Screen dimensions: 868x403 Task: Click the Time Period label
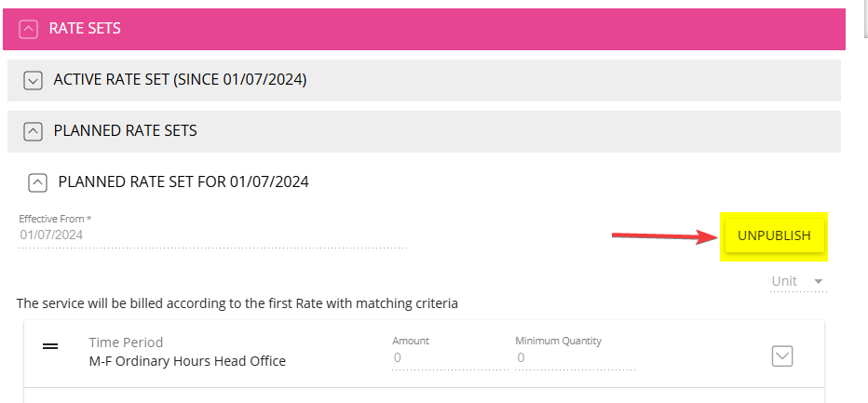click(x=126, y=343)
